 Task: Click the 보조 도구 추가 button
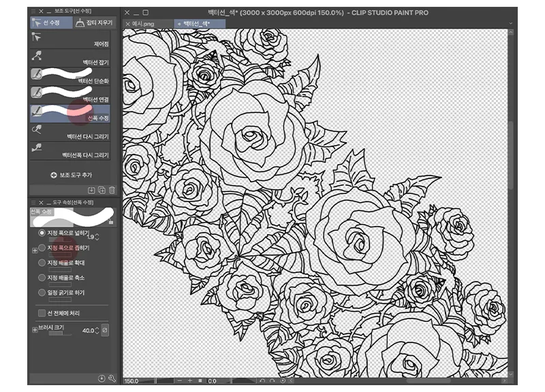pyautogui.click(x=71, y=175)
